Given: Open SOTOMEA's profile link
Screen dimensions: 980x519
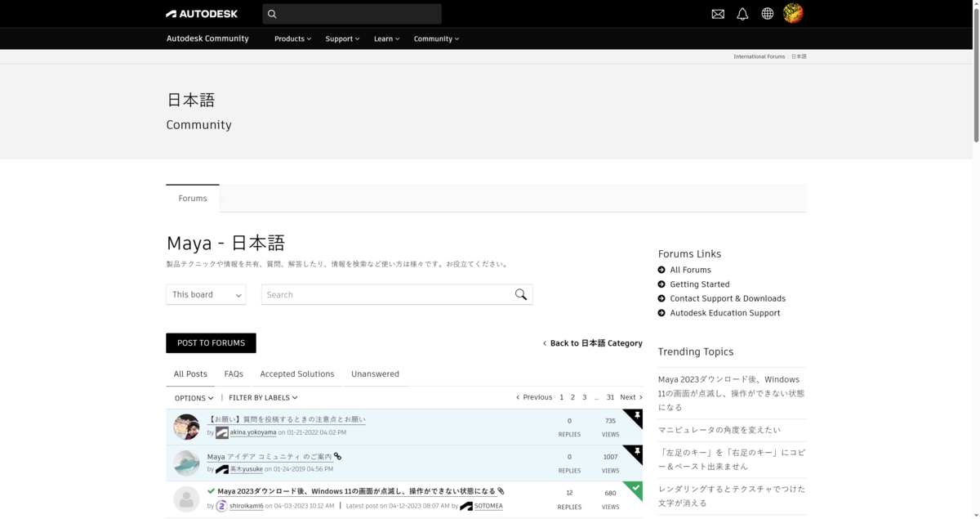Looking at the screenshot, I should (488, 506).
